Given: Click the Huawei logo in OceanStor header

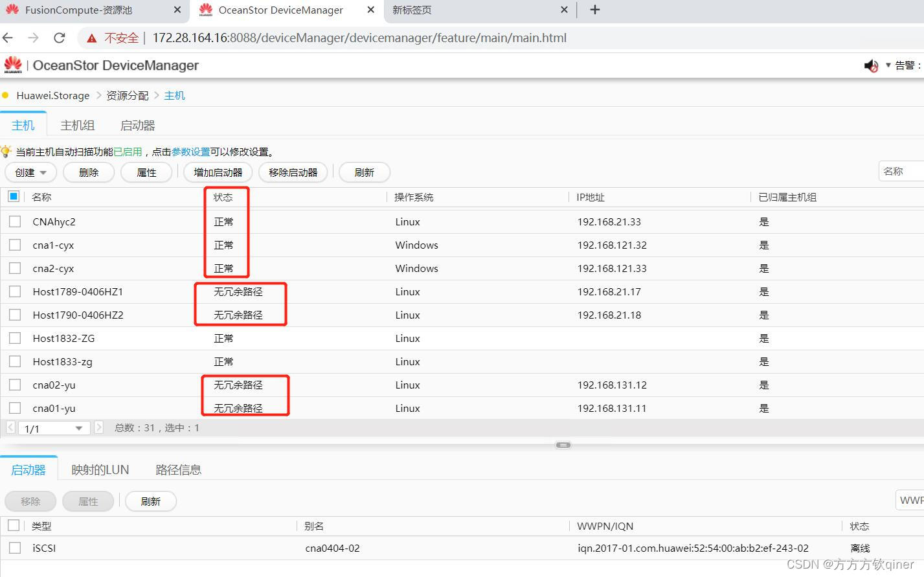Looking at the screenshot, I should point(13,65).
